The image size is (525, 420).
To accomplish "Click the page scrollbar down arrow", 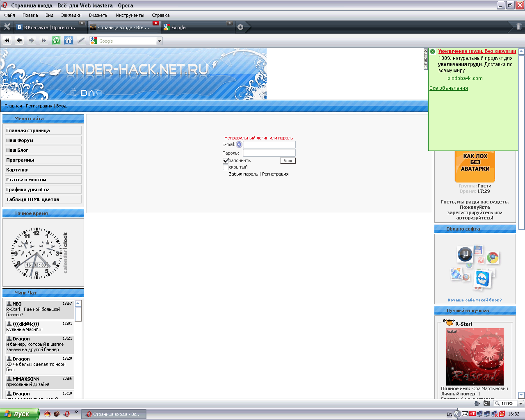I will [x=521, y=395].
